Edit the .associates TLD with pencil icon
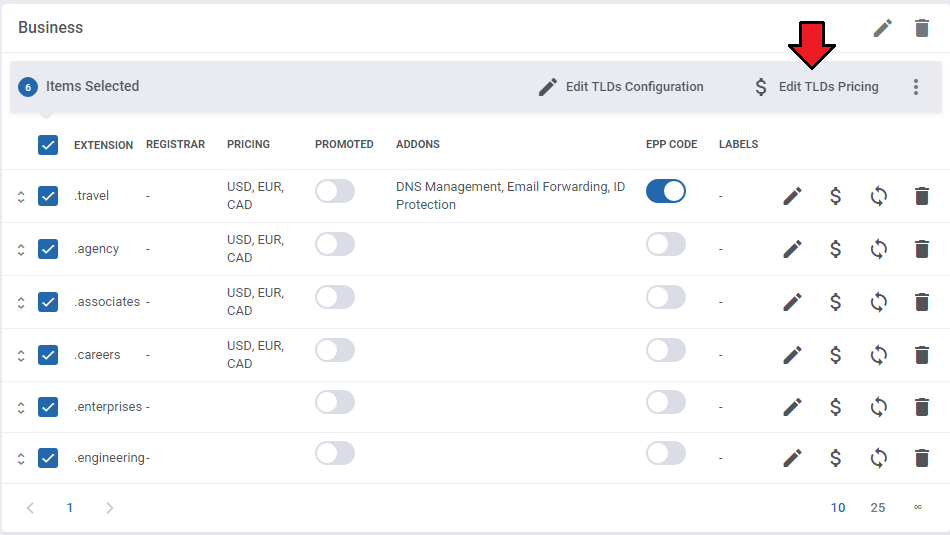Screen dimensions: 950x535 point(792,302)
